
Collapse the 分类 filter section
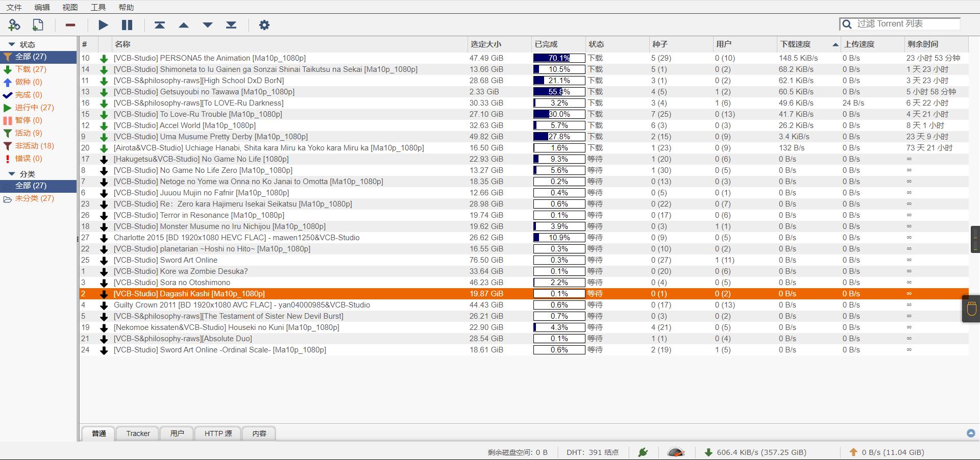(12, 174)
